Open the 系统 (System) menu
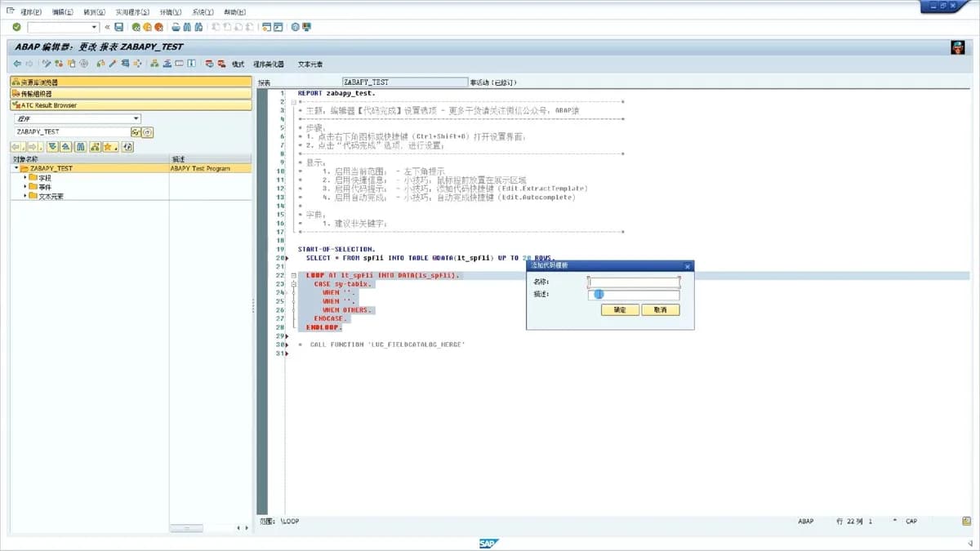The width and height of the screenshot is (980, 551). coord(203,12)
